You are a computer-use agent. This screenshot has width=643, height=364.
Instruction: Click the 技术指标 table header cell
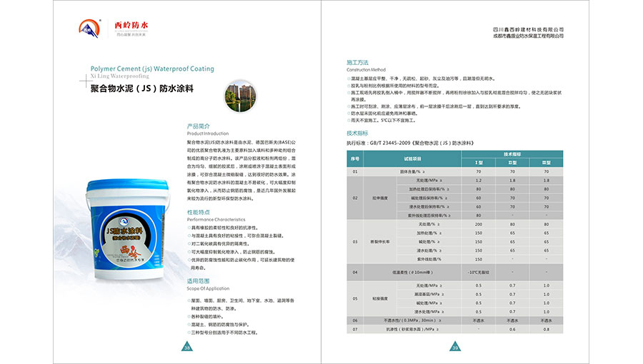pyautogui.click(x=512, y=154)
